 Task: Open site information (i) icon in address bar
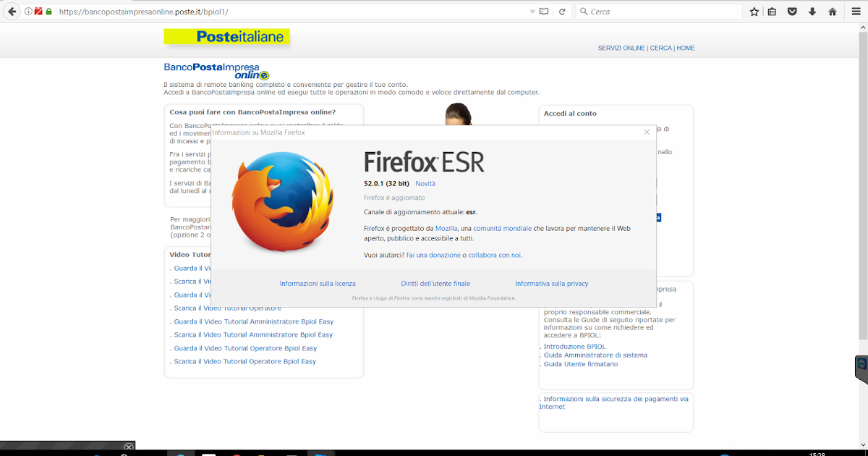point(28,12)
